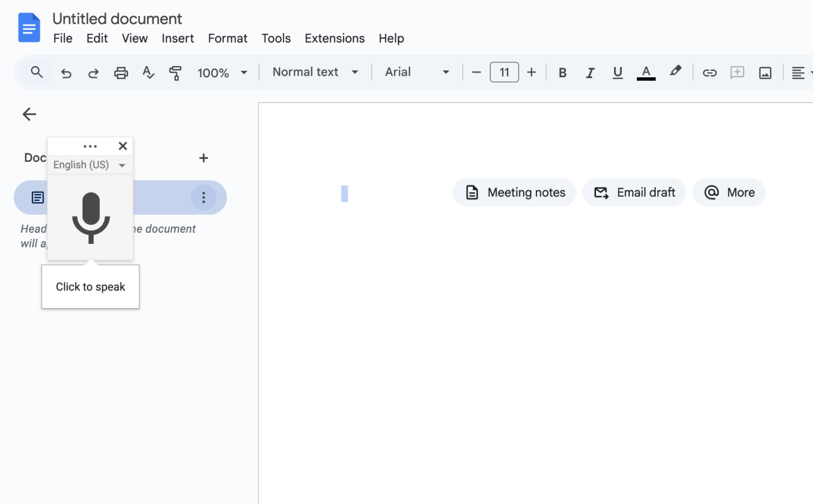
Task: Open the English (US) language dropdown
Action: tap(89, 164)
